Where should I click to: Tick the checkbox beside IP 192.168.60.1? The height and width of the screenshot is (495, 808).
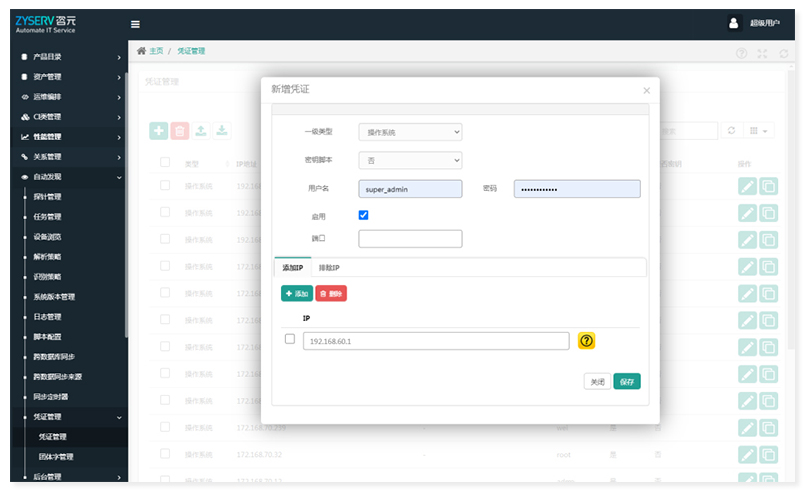(x=290, y=339)
